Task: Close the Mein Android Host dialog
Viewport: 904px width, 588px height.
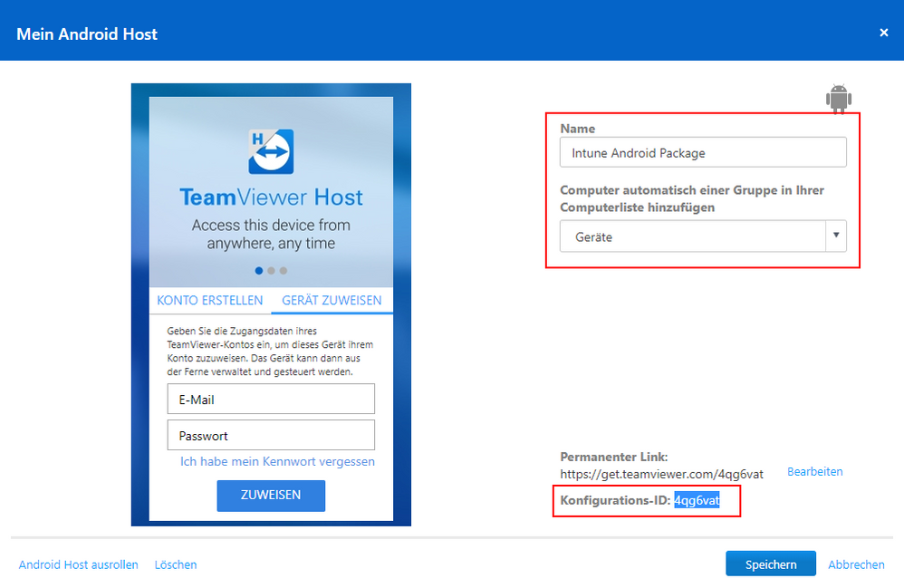Action: [883, 33]
